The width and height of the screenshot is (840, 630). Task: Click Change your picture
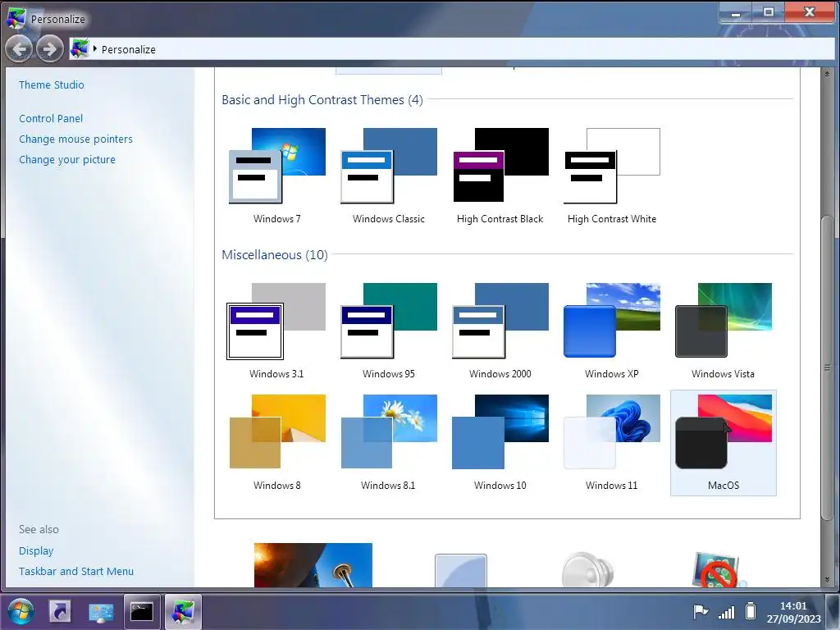pos(67,160)
